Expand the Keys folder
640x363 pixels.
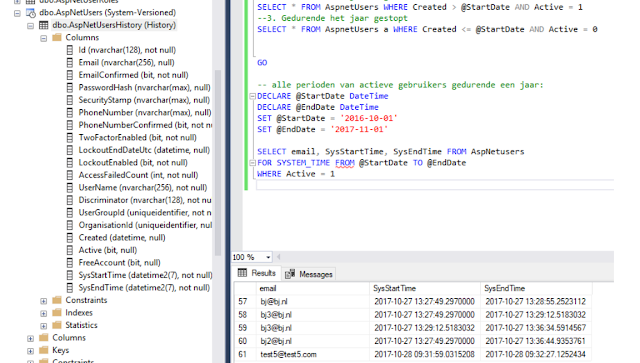point(30,351)
